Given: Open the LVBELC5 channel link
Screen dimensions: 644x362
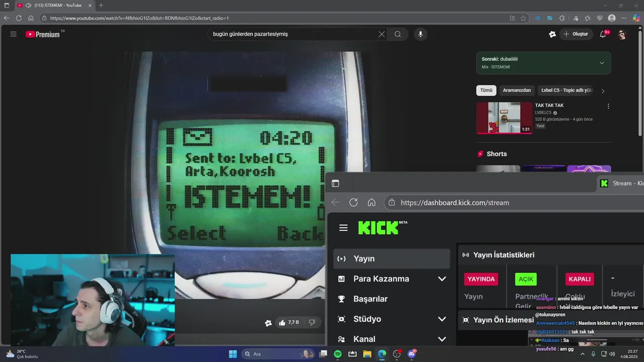Looking at the screenshot, I should click(x=543, y=113).
